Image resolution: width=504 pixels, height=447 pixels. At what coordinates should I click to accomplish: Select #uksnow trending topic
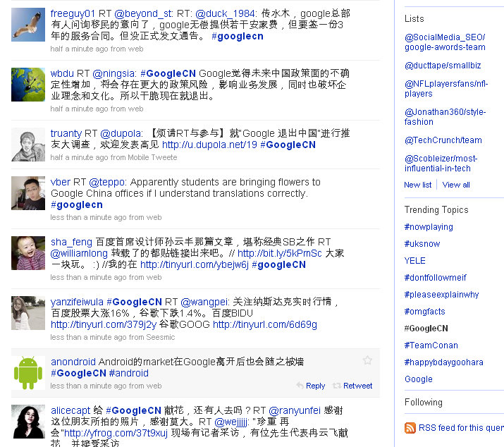(x=422, y=244)
